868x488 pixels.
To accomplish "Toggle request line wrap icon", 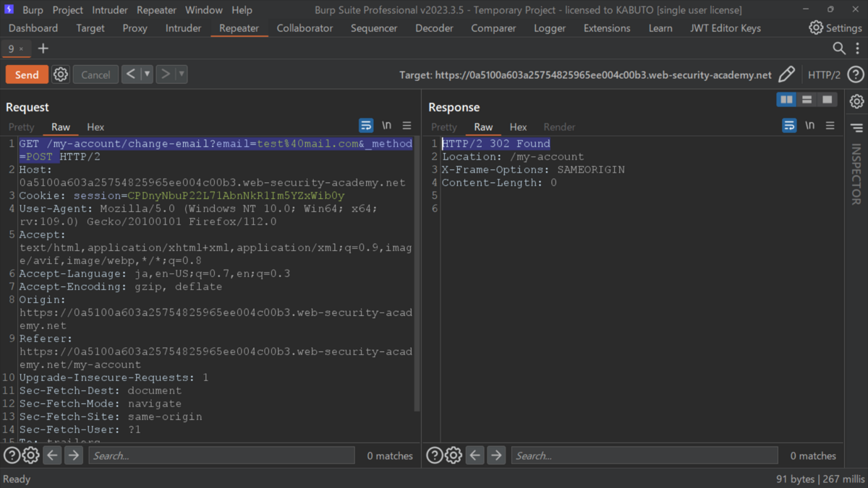I will tap(366, 126).
